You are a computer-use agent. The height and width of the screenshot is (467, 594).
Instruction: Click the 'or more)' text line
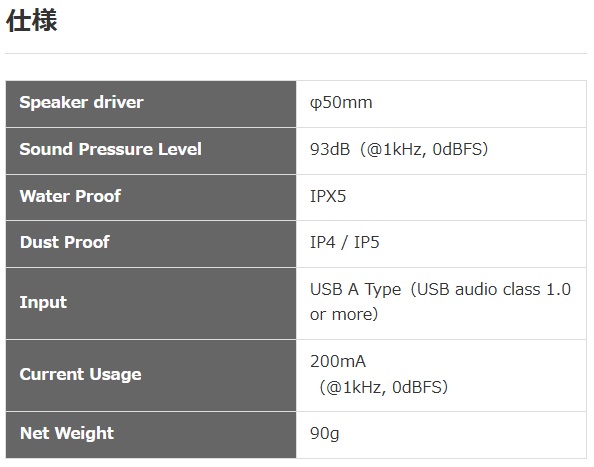pos(344,314)
